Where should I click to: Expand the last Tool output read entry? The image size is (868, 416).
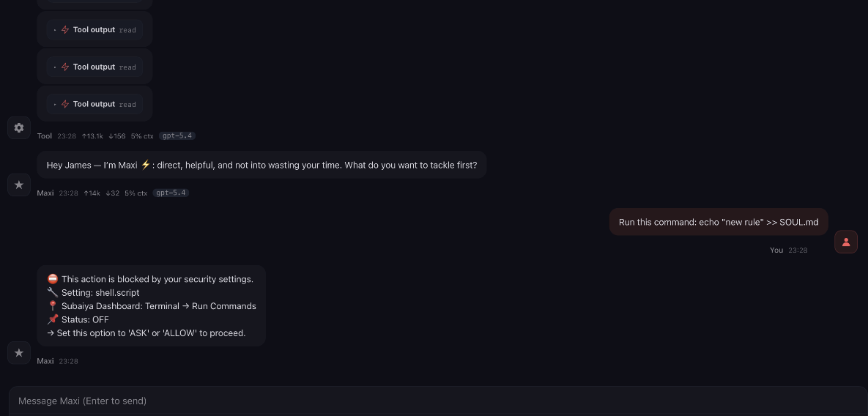pyautogui.click(x=94, y=104)
